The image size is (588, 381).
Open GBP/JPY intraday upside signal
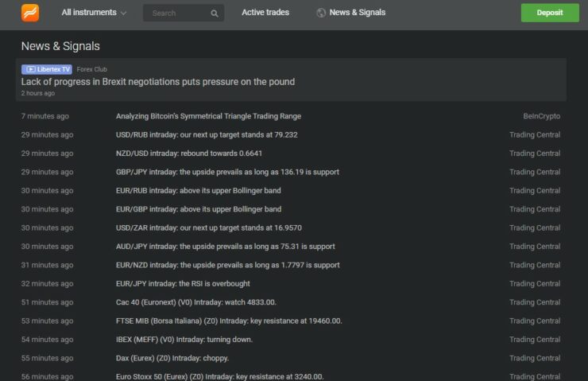[x=227, y=172]
